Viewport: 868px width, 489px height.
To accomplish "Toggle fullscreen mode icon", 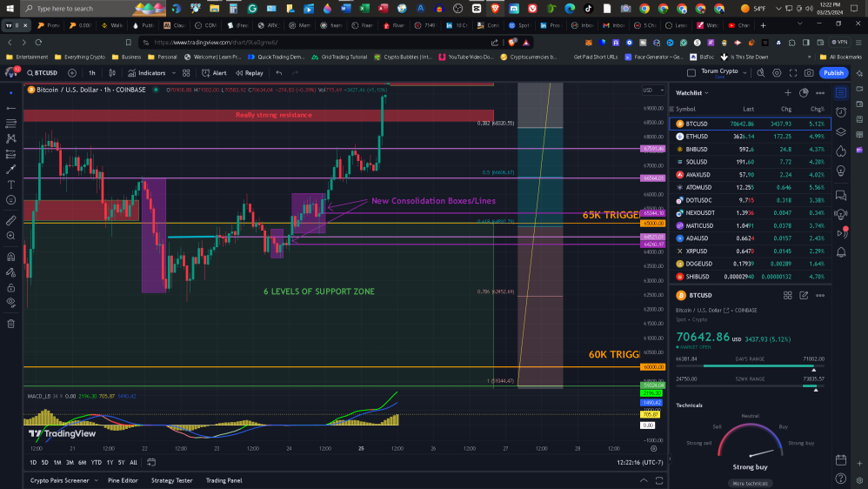I will click(x=792, y=73).
